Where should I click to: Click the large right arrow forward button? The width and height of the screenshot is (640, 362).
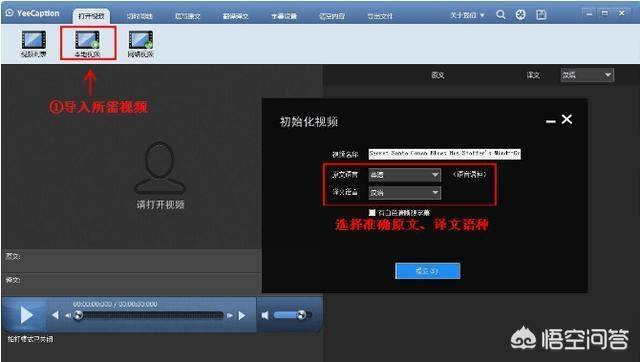point(242,315)
